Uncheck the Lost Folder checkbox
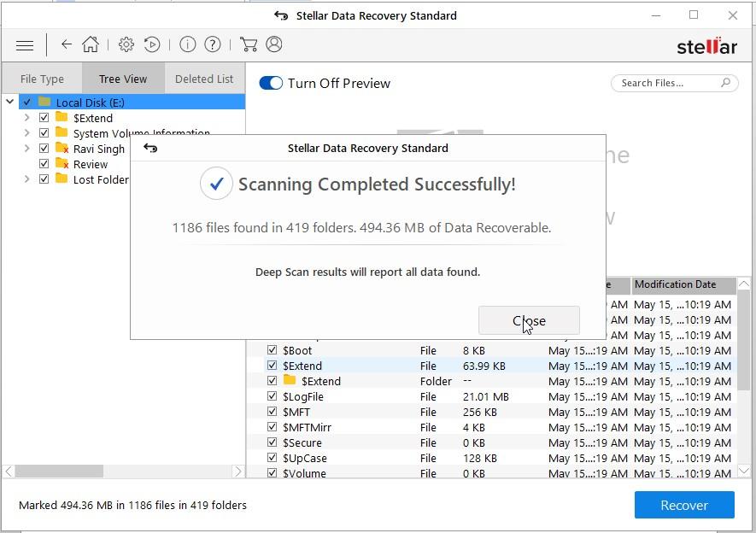Viewport: 756px width, 533px height. point(44,179)
